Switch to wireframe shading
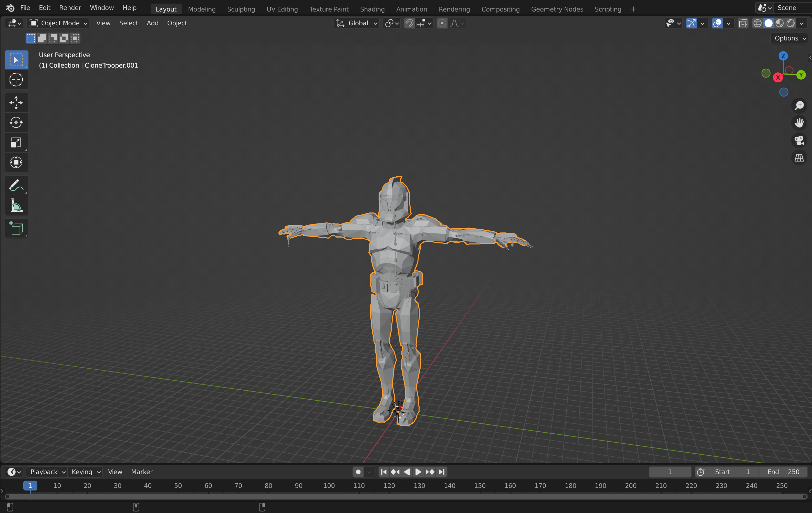The image size is (812, 513). coord(757,23)
